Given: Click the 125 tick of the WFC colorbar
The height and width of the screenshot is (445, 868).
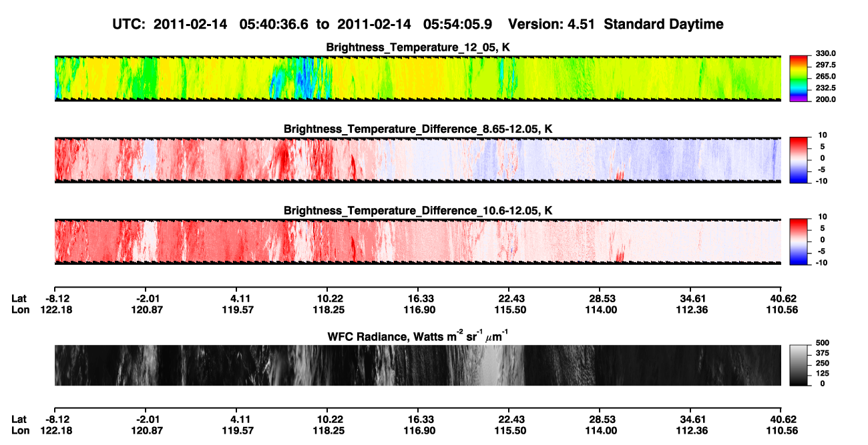Looking at the screenshot, I should coord(822,374).
